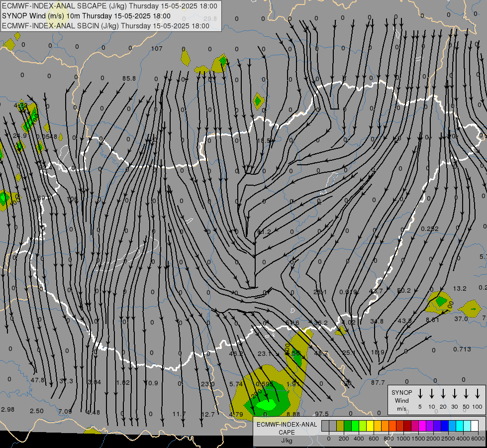This screenshot has width=487, height=448.
Task: Pick the deep blue CAPE legend swatch
Action: pyautogui.click(x=444, y=426)
